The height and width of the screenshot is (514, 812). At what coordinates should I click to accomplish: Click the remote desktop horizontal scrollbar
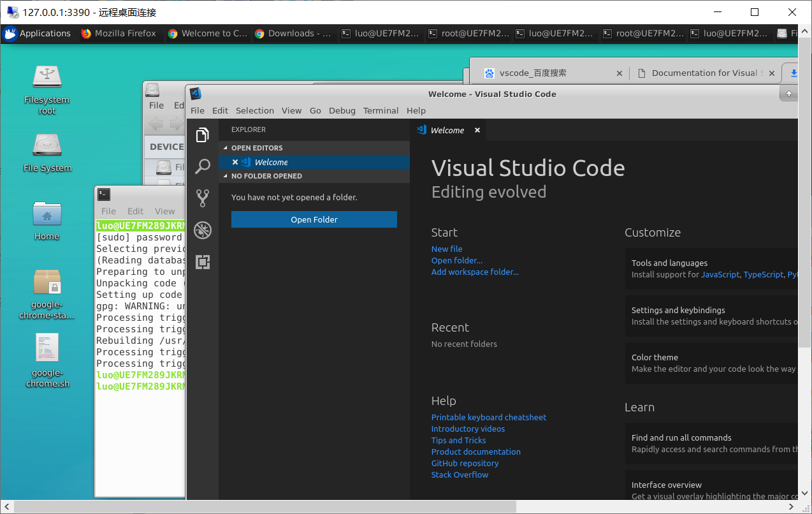point(265,506)
